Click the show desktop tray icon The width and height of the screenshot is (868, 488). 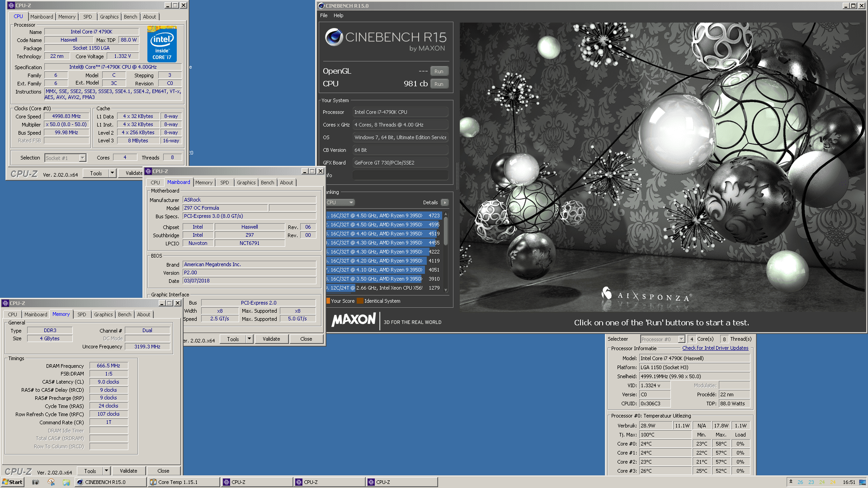pos(863,482)
